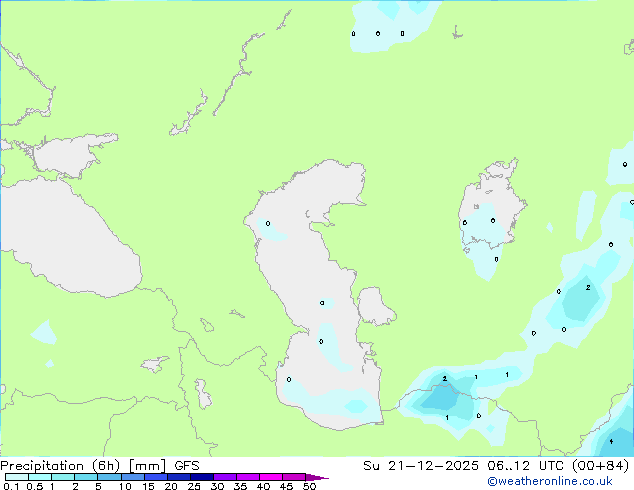Select the 5–10 mm legend color box
The image size is (634, 490).
109,477
